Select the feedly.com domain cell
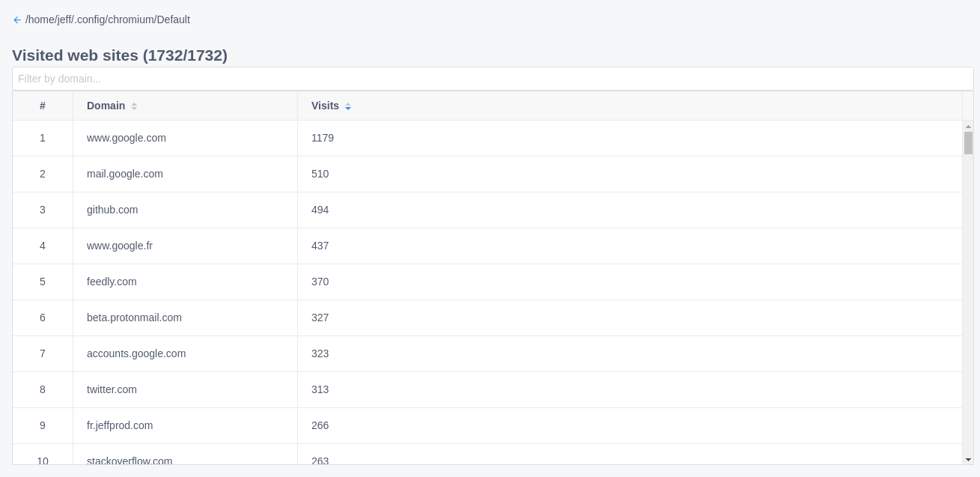The image size is (980, 477). tap(185, 282)
